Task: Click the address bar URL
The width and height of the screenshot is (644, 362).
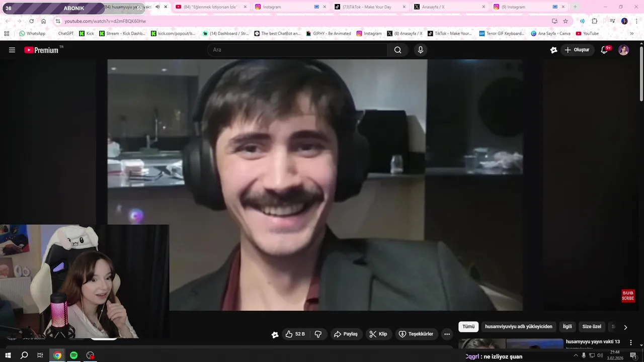Action: click(105, 21)
